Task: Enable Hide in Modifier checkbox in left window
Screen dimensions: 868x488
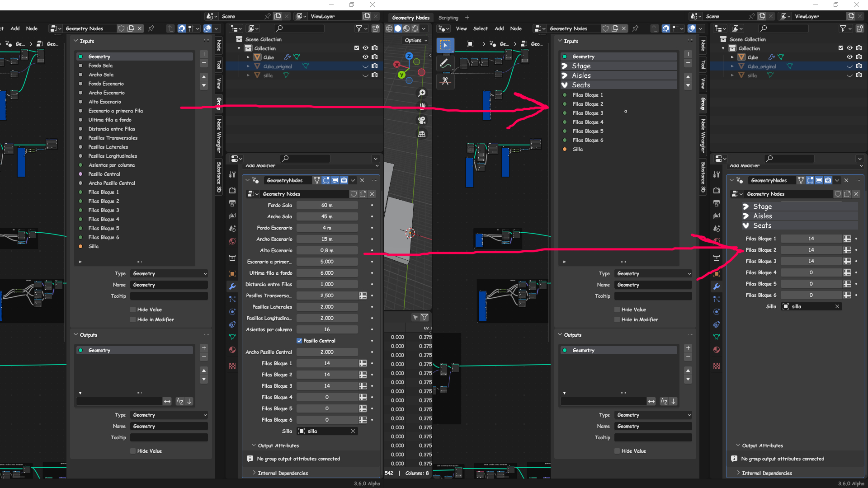Action: tap(133, 319)
